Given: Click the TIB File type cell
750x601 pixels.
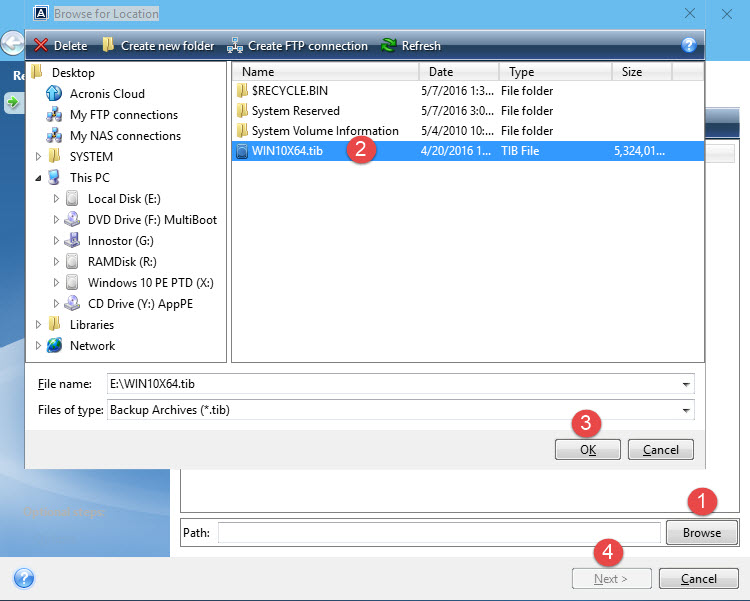Looking at the screenshot, I should tap(520, 151).
